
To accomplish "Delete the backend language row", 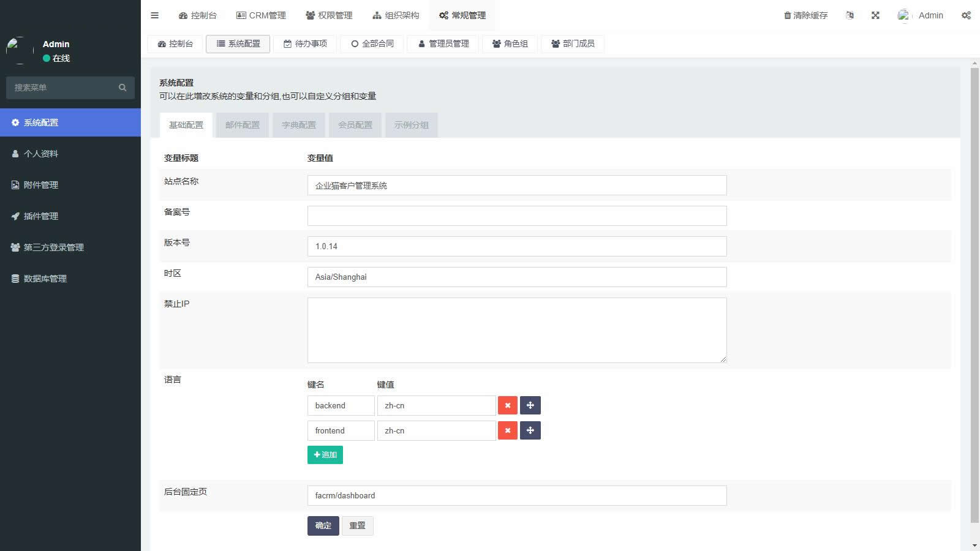I will [x=507, y=405].
